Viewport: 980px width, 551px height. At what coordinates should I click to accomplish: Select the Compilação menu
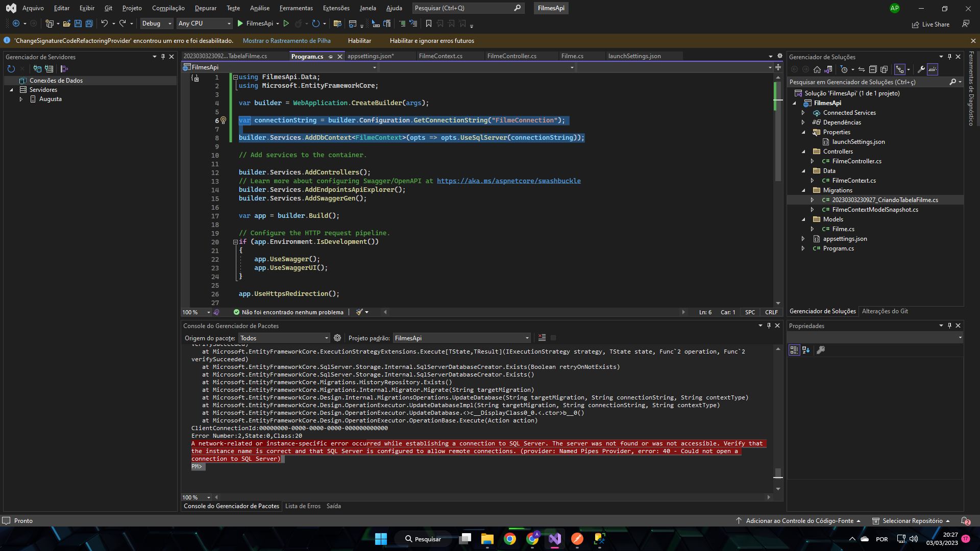coord(168,8)
